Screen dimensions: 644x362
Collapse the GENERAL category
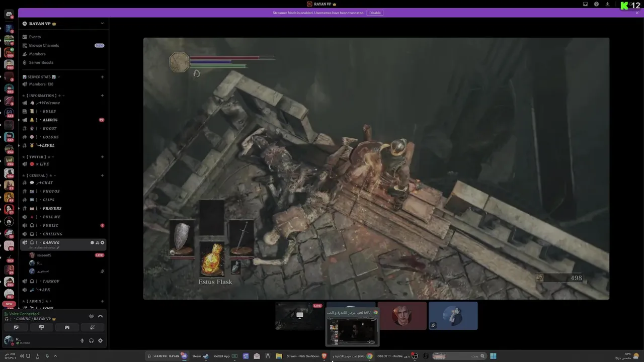(x=39, y=175)
